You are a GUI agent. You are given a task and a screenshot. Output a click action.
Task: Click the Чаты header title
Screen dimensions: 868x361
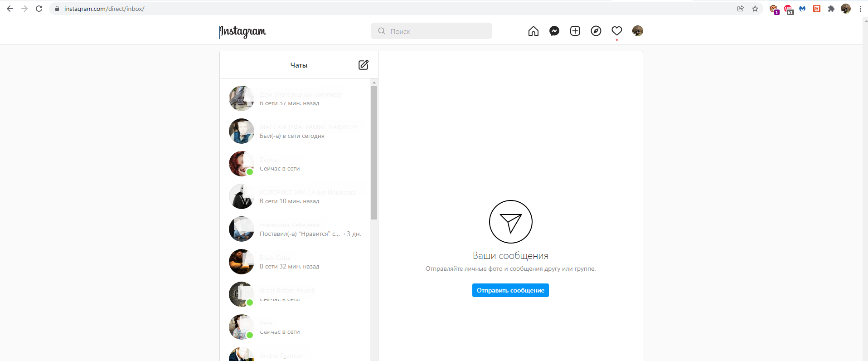pos(299,65)
